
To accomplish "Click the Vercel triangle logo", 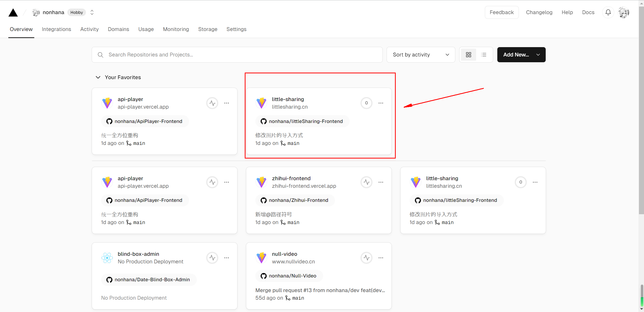I will [x=13, y=13].
